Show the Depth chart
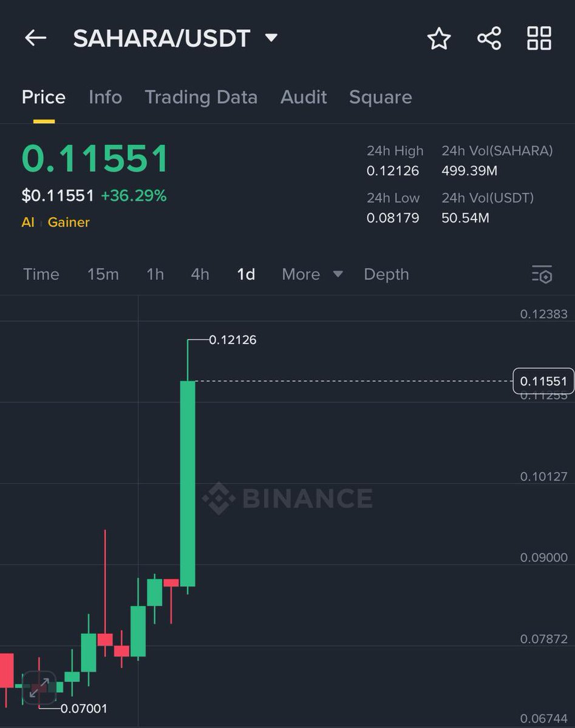 pos(386,274)
